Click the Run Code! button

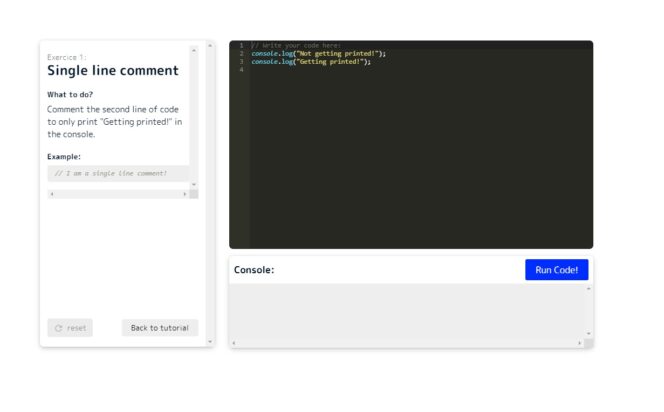[x=556, y=270]
